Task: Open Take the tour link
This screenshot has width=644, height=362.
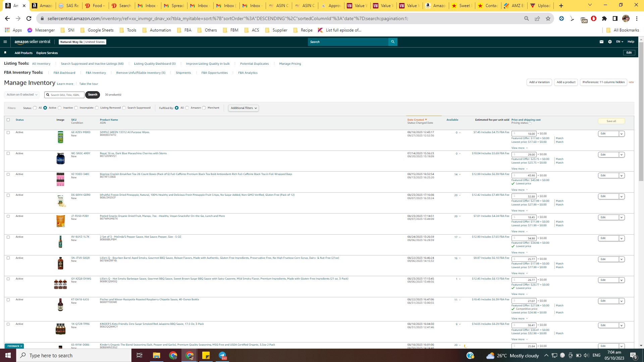Action: click(x=89, y=84)
